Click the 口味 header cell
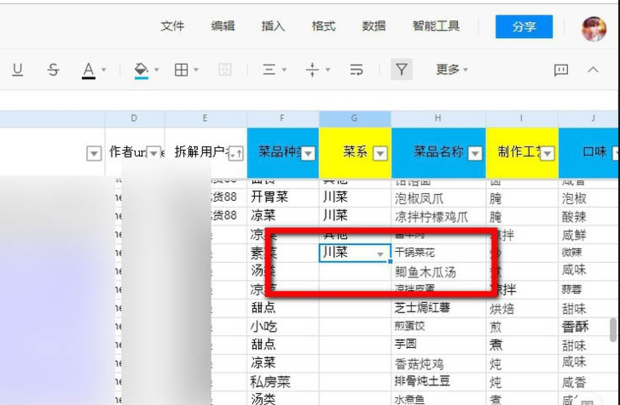 click(x=589, y=152)
